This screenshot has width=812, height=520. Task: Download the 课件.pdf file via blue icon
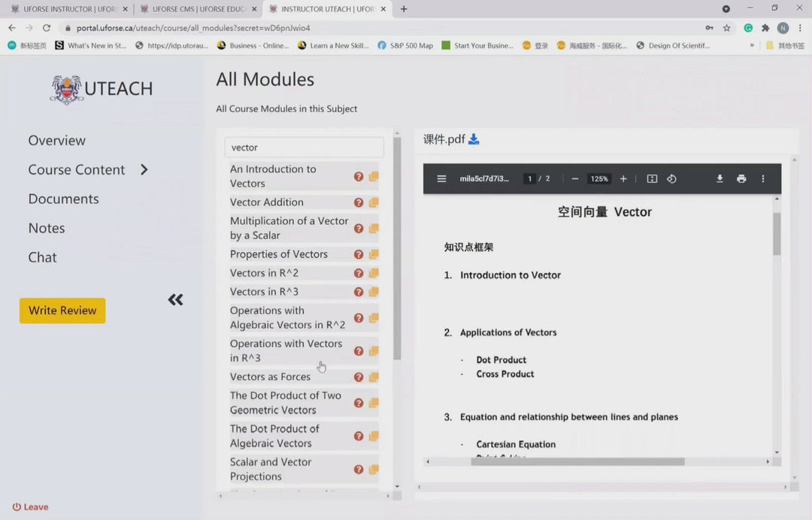coord(474,139)
